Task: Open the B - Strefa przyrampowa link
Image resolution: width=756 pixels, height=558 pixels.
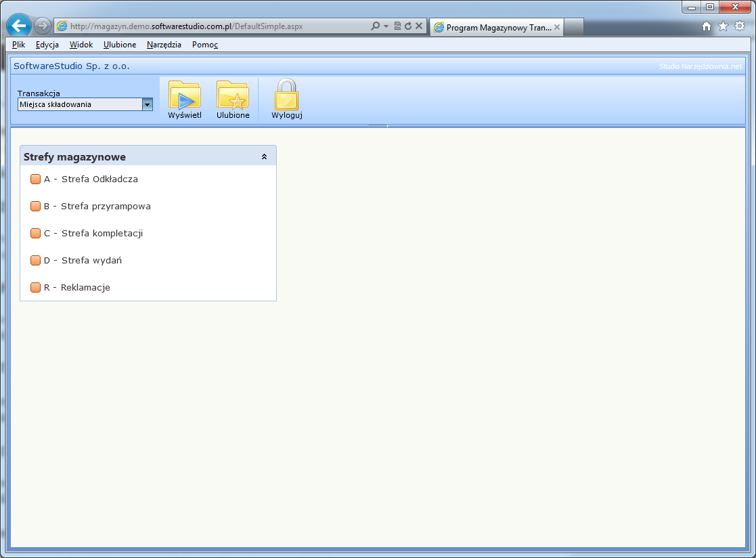Action: coord(106,207)
